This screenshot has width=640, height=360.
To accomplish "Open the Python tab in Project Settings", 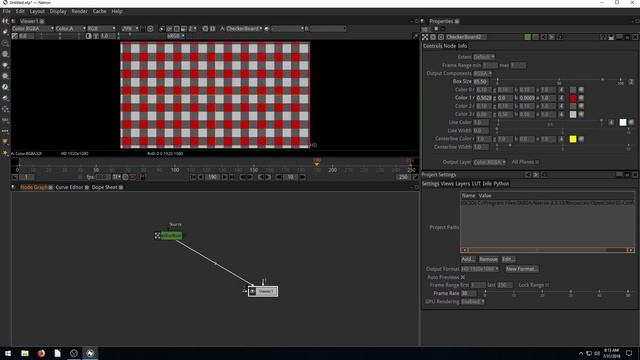I will (501, 184).
